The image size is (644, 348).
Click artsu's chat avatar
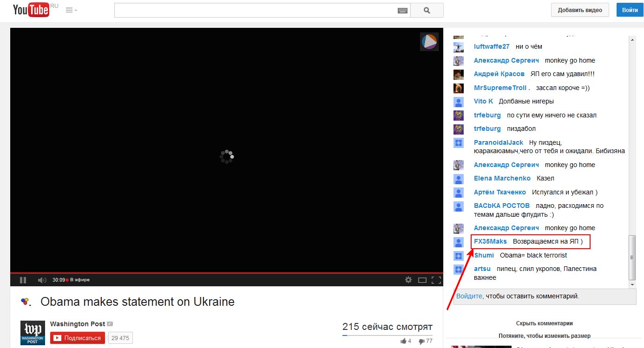459,270
